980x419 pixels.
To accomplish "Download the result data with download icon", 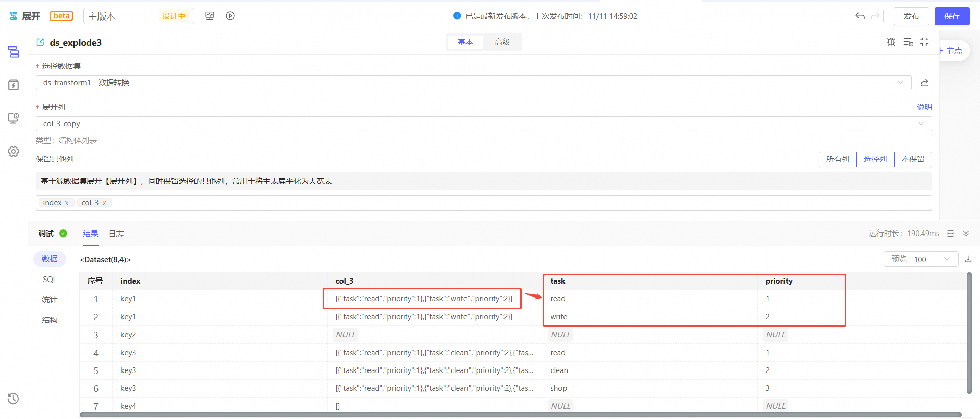I will coord(968,260).
